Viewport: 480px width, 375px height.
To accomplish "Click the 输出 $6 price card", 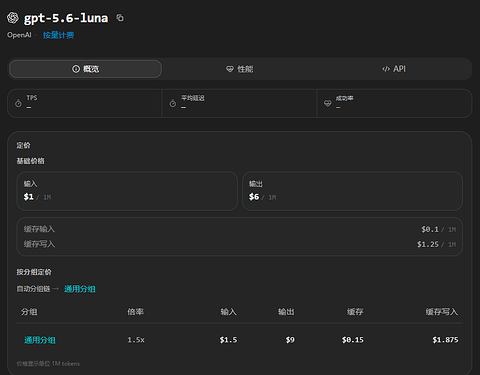I will pyautogui.click(x=352, y=191).
